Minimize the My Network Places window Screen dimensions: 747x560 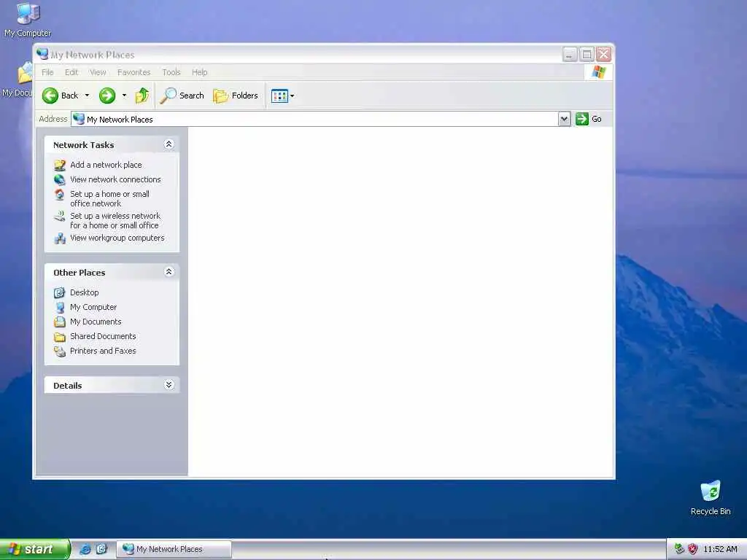[x=570, y=54]
